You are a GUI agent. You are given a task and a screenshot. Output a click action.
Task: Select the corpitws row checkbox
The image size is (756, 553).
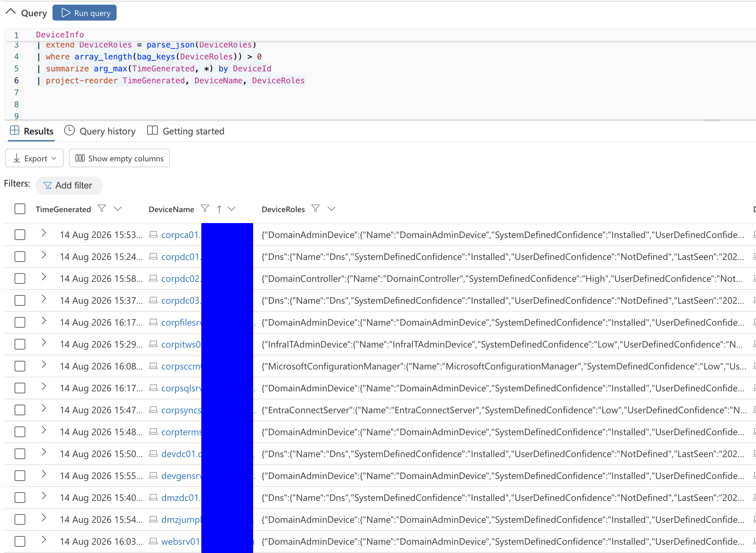pyautogui.click(x=20, y=345)
